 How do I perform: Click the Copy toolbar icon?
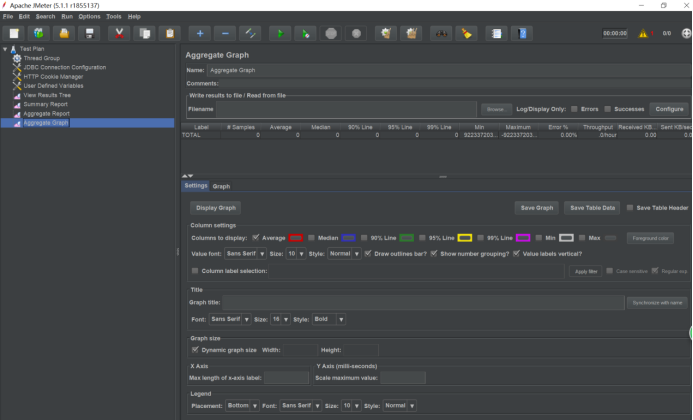(145, 34)
